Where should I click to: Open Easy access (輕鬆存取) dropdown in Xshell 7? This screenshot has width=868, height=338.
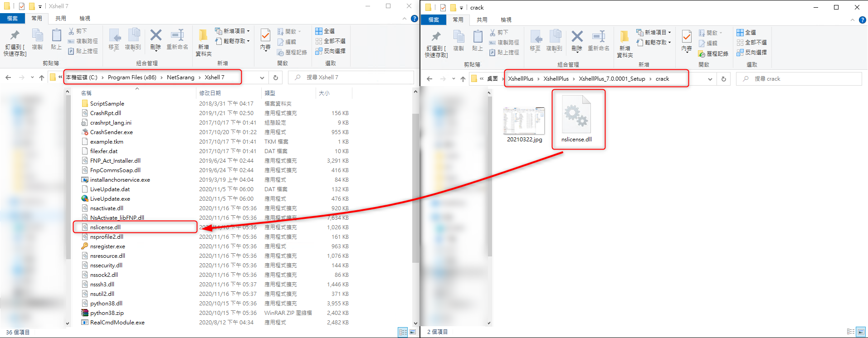coord(232,41)
